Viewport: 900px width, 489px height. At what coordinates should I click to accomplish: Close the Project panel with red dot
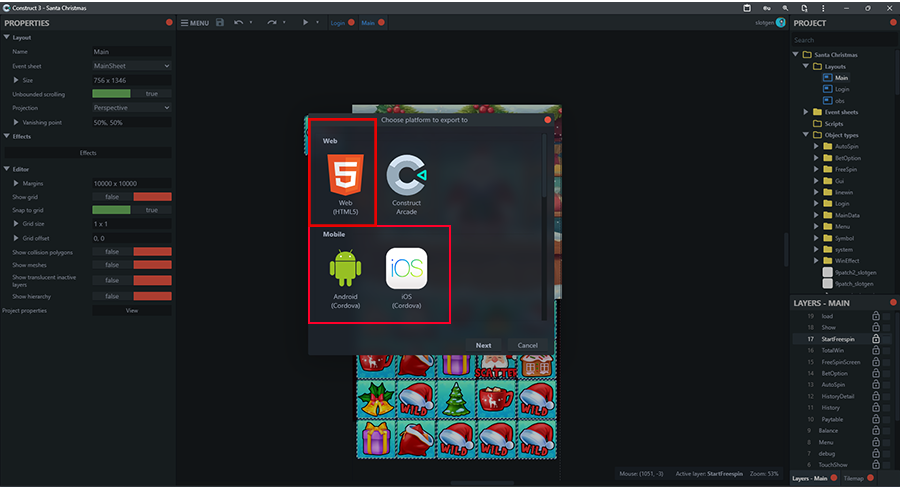(893, 22)
